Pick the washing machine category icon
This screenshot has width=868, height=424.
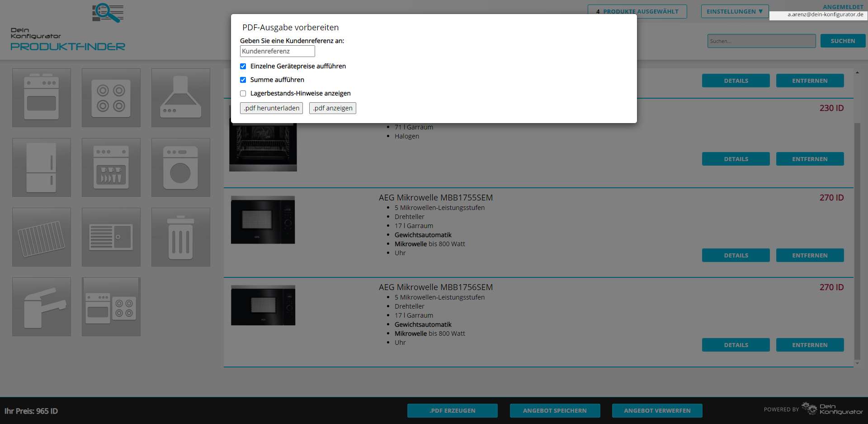coord(181,167)
